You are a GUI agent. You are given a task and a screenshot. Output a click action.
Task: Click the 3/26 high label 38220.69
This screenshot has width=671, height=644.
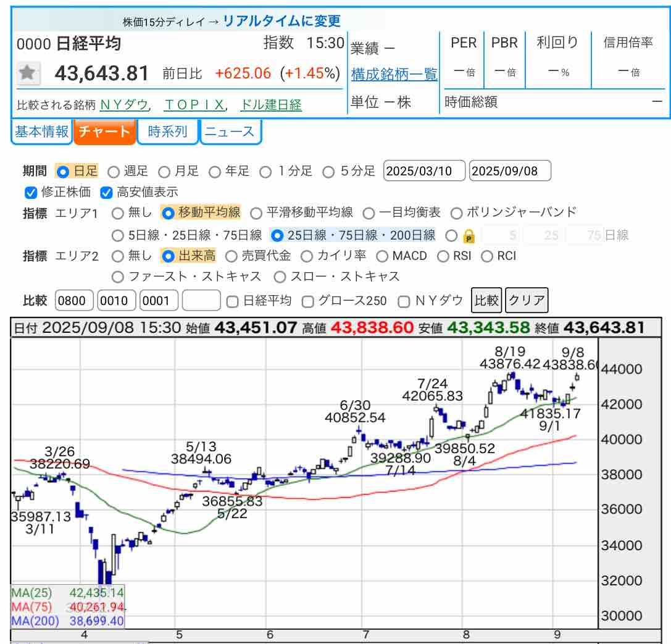tap(59, 464)
